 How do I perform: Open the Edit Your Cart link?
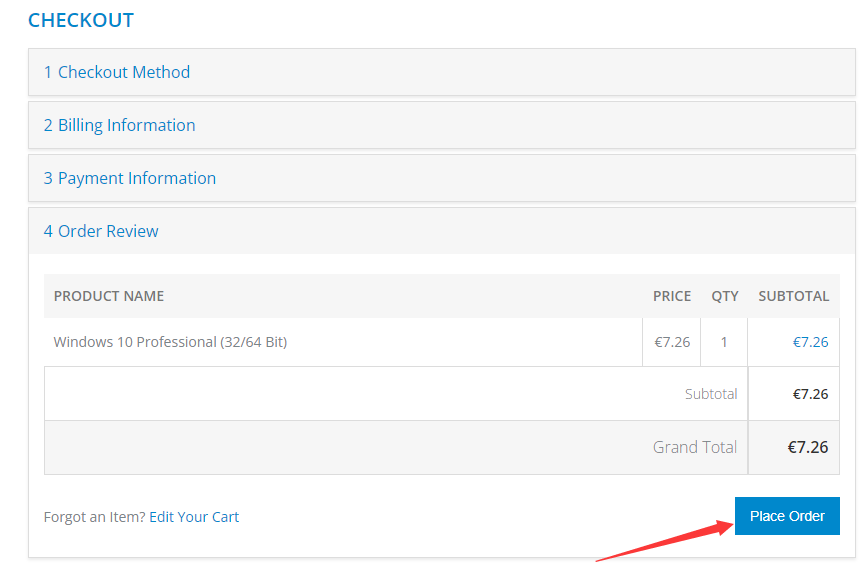pyautogui.click(x=194, y=517)
